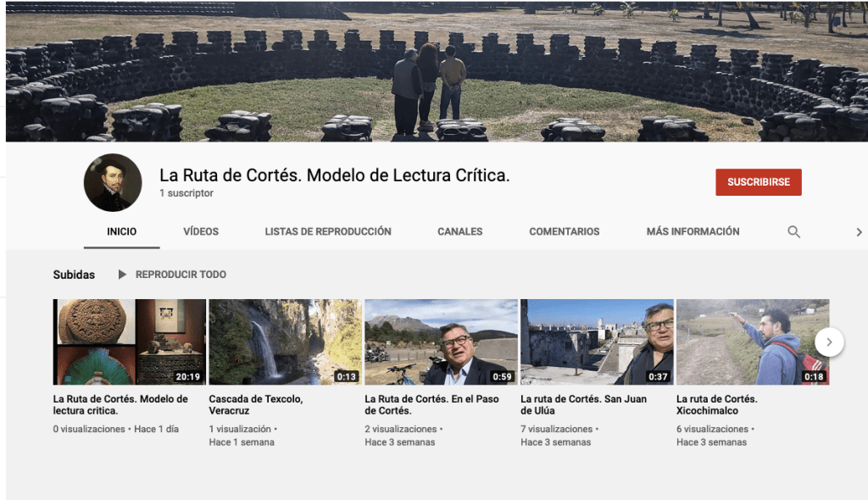Screen dimensions: 868x500
Task: Open the channel avatar portrait
Action: coord(113,182)
